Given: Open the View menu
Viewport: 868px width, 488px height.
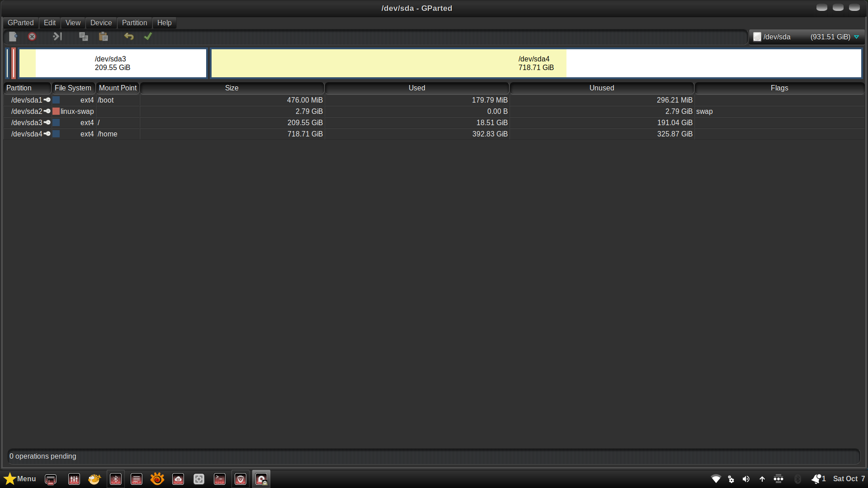Looking at the screenshot, I should (x=73, y=23).
